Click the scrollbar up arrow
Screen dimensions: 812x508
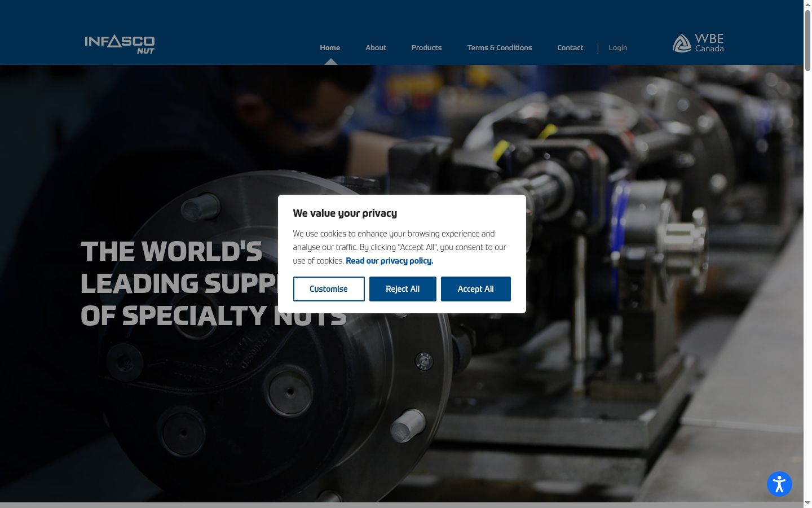pyautogui.click(x=807, y=4)
